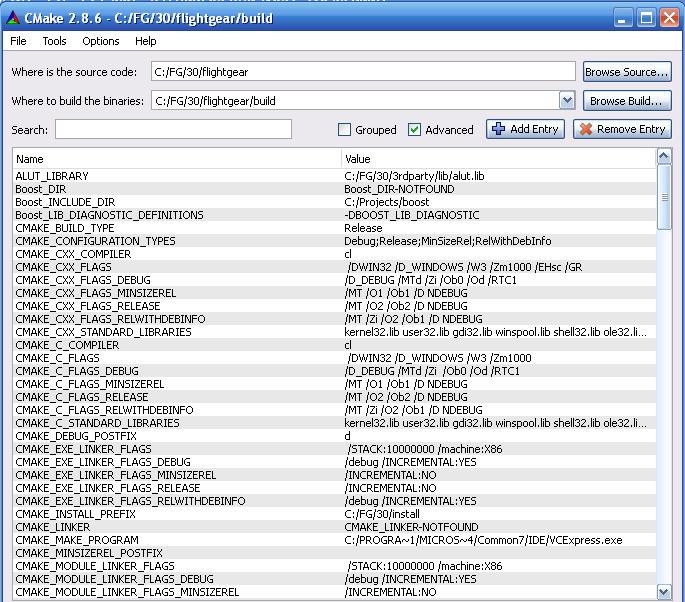Open the File menu

pos(19,41)
